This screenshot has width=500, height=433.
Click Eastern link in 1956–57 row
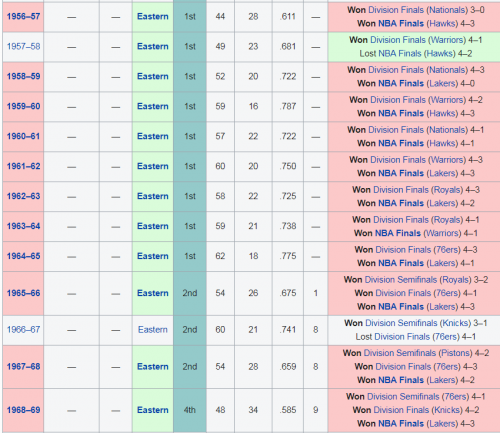click(x=153, y=16)
